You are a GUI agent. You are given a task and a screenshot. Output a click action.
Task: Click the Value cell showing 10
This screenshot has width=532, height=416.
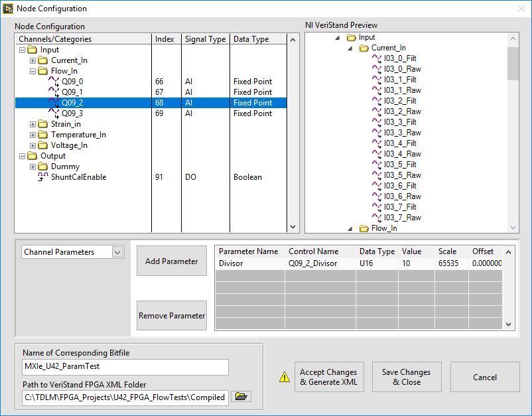coord(417,263)
